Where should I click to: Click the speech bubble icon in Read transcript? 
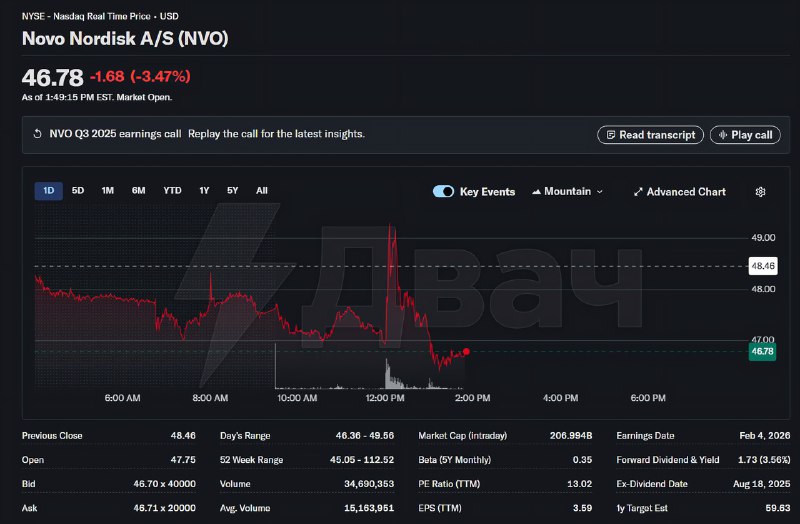point(609,135)
